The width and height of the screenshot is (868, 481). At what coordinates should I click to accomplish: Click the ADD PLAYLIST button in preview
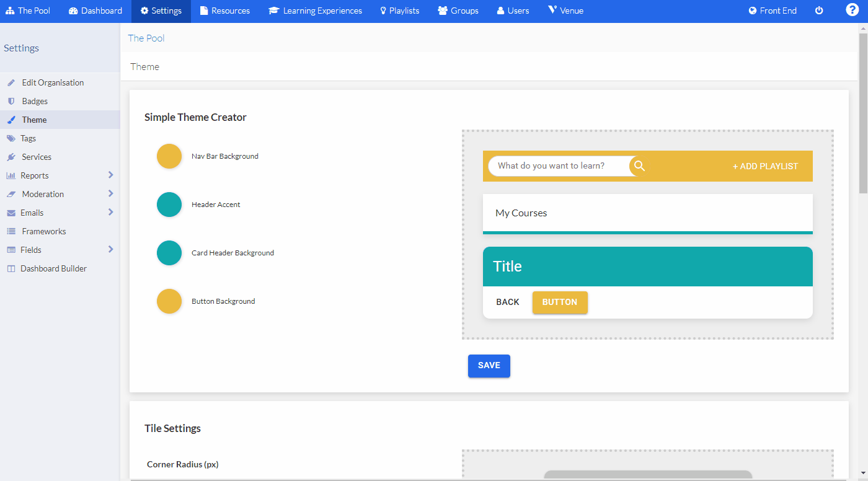pos(765,166)
